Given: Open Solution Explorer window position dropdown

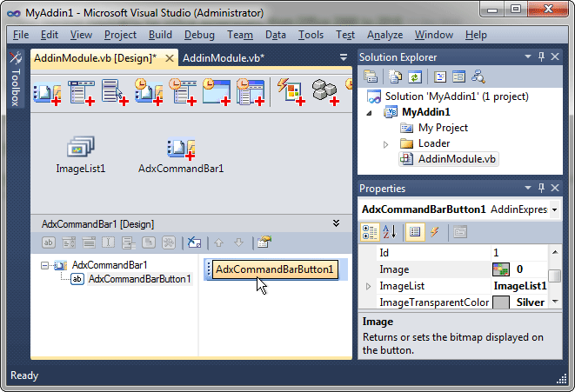Looking at the screenshot, I should (x=528, y=56).
